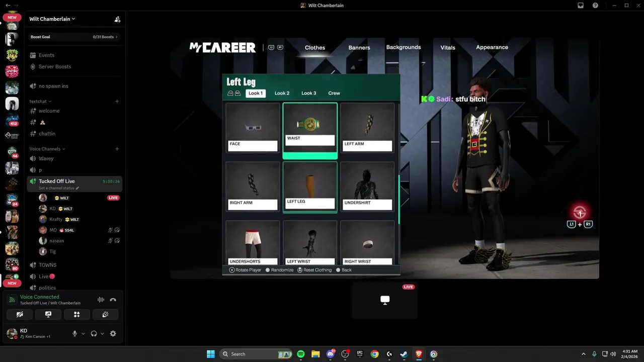This screenshot has height=362, width=644.
Task: Open the Activities launcher icon
Action: pos(77,314)
